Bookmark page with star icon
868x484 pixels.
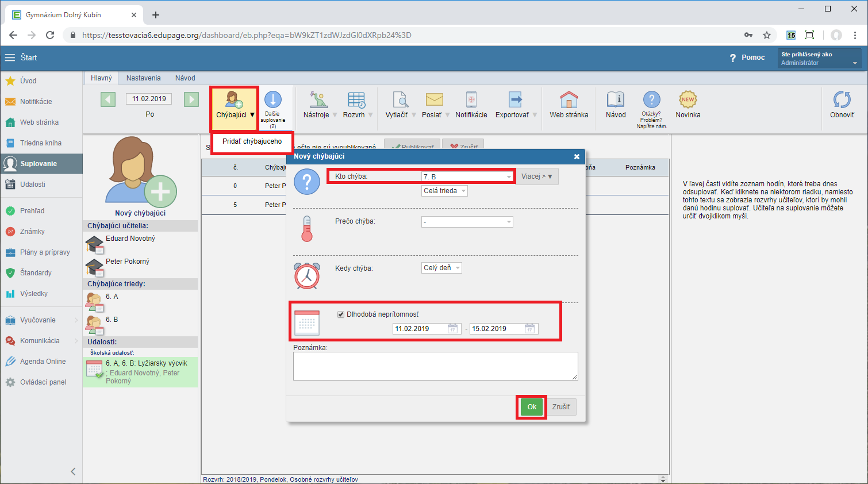click(x=767, y=35)
